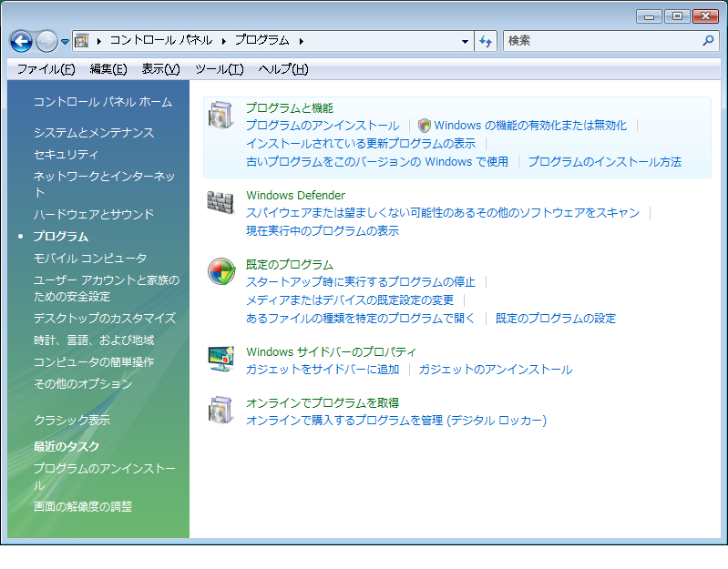Open the プログラムと機能 heading
728x569 pixels.
click(290, 108)
